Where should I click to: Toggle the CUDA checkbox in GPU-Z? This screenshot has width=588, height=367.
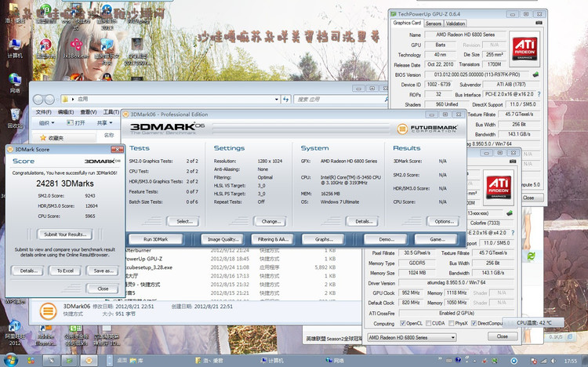tap(429, 323)
